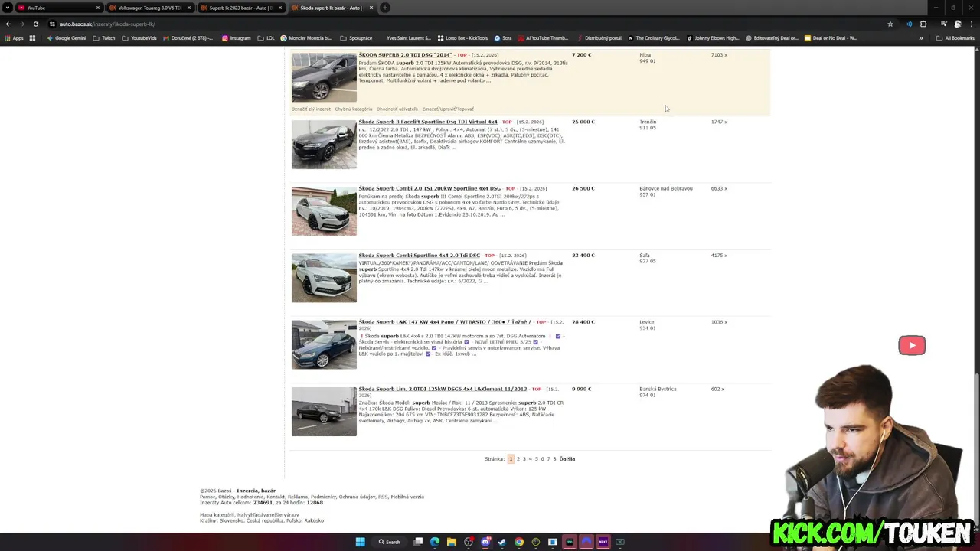Open File Explorer from the taskbar
Viewport: 980px width, 551px height.
point(452,542)
